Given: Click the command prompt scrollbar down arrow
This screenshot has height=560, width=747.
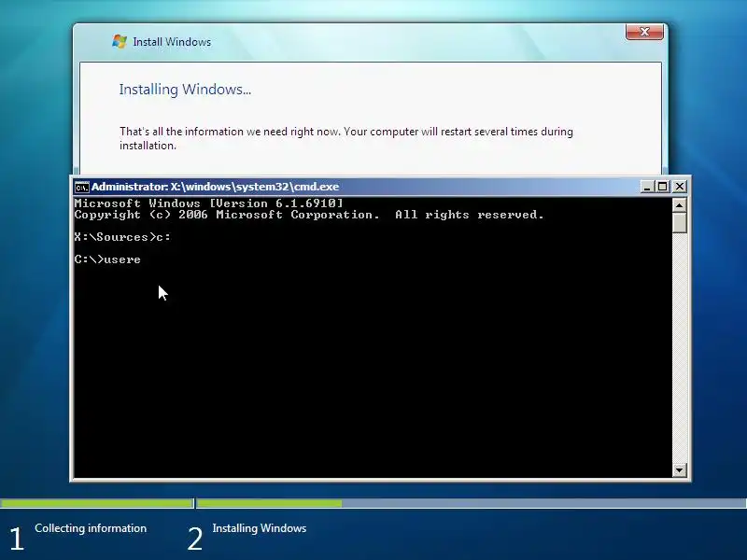Looking at the screenshot, I should pyautogui.click(x=680, y=470).
